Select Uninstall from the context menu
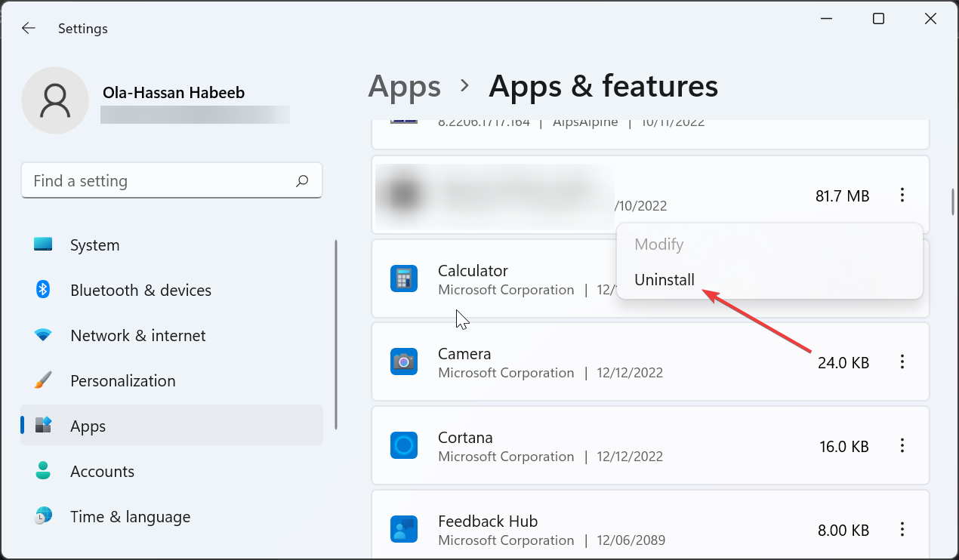959x560 pixels. coord(665,280)
